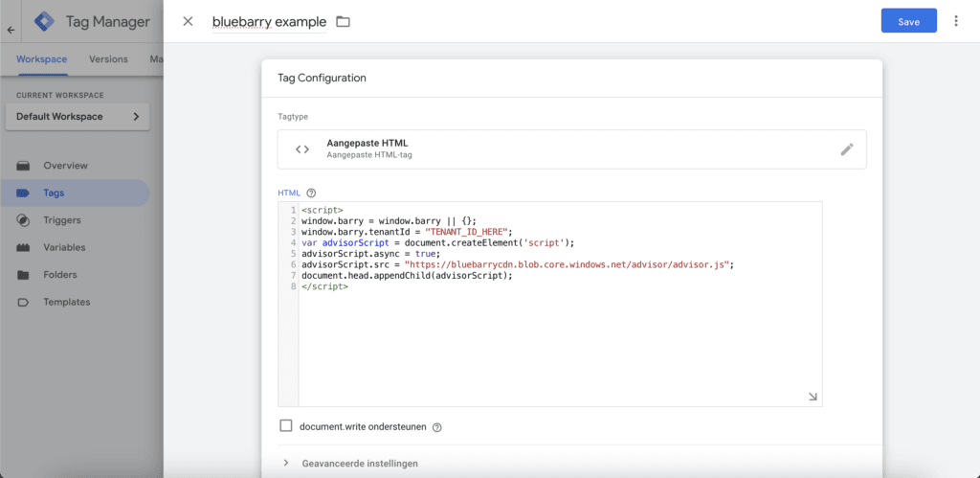Click the code brackets Aangepaste HTML icon

(x=302, y=149)
